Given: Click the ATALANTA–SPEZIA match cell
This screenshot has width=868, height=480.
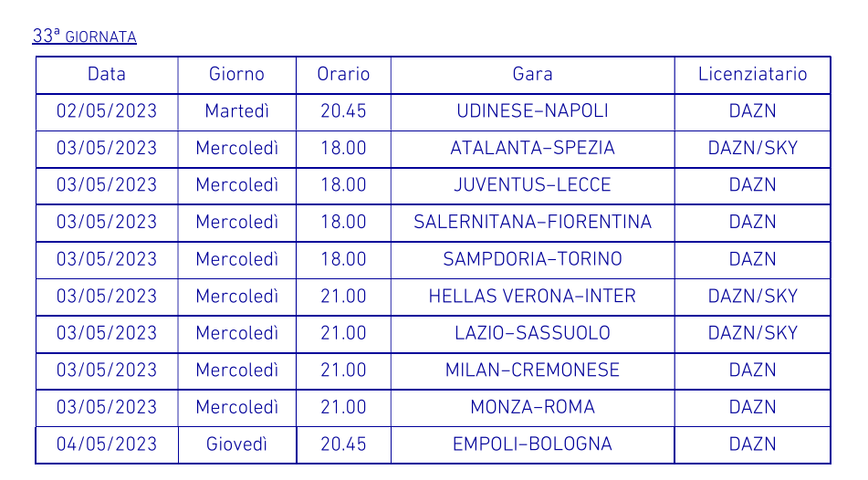Looking at the screenshot, I should tap(532, 148).
